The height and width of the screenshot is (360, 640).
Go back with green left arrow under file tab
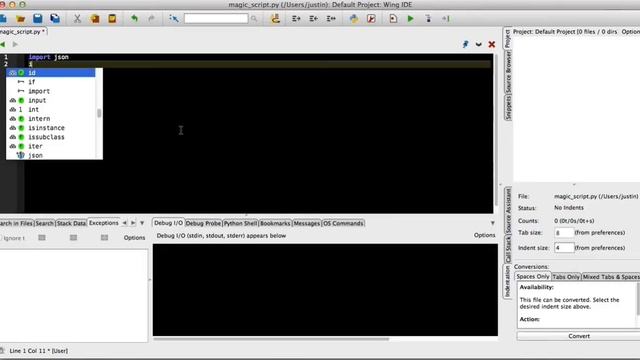tap(3, 44)
